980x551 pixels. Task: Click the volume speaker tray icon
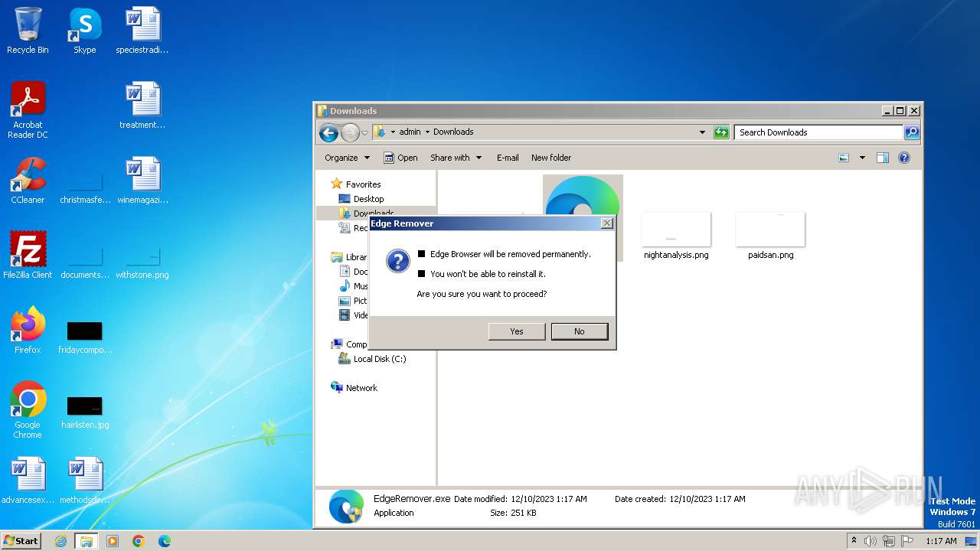point(871,541)
